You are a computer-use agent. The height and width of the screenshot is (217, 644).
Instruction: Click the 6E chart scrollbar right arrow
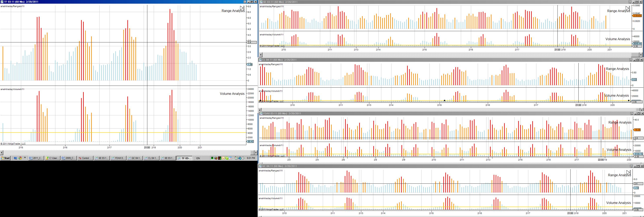(x=641, y=55)
